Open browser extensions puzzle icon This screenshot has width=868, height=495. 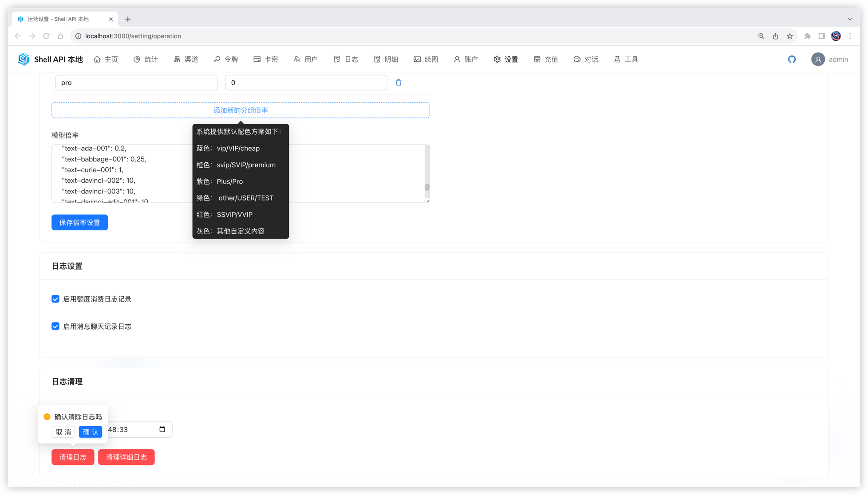pos(807,36)
